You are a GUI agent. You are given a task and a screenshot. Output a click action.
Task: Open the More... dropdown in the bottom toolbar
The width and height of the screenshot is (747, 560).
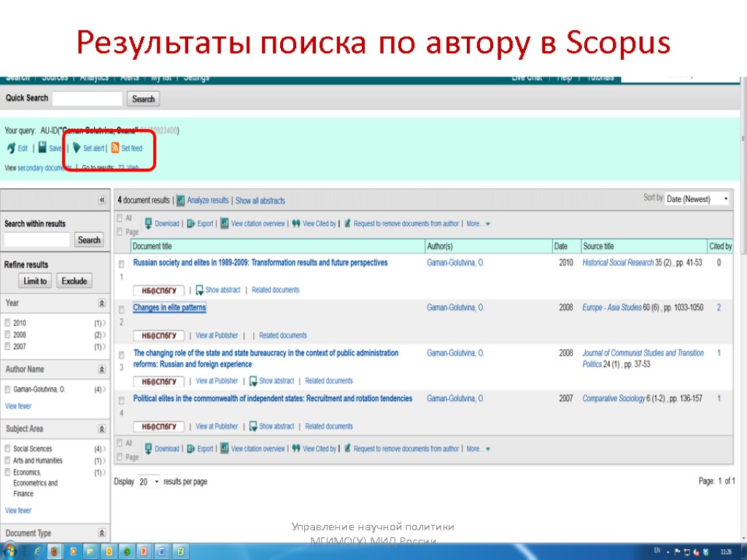coord(478,448)
